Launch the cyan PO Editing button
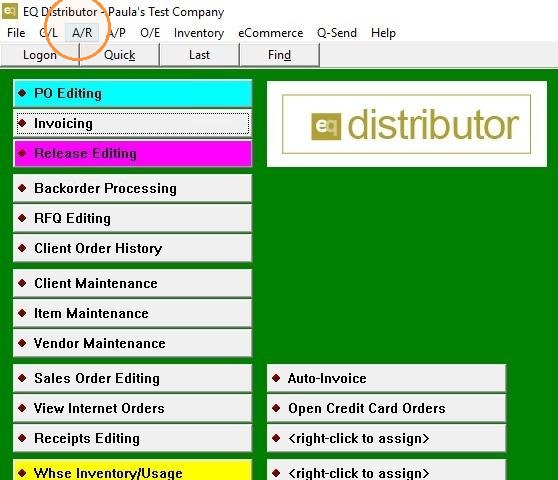558x480 pixels. click(133, 94)
